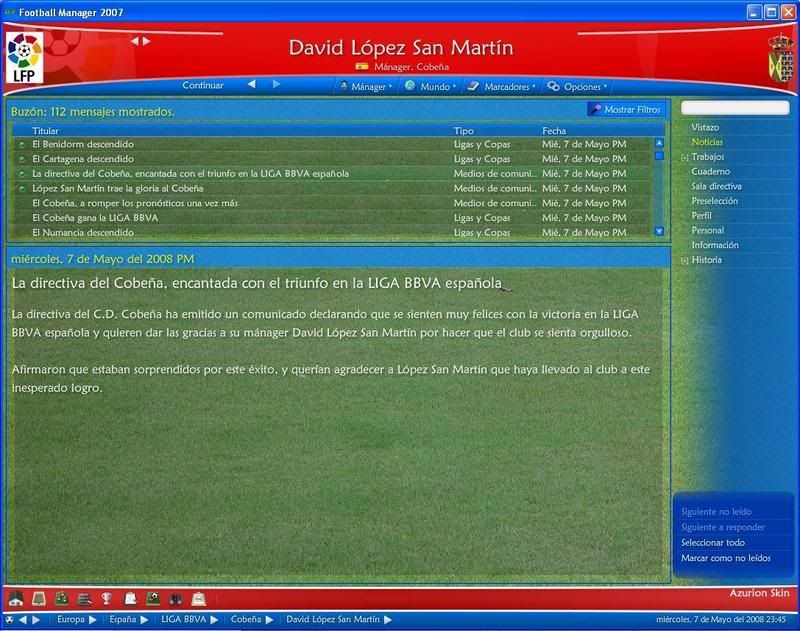The height and width of the screenshot is (631, 800).
Task: Click the stacked shelves icon in the bottom toolbar
Action: point(84,598)
